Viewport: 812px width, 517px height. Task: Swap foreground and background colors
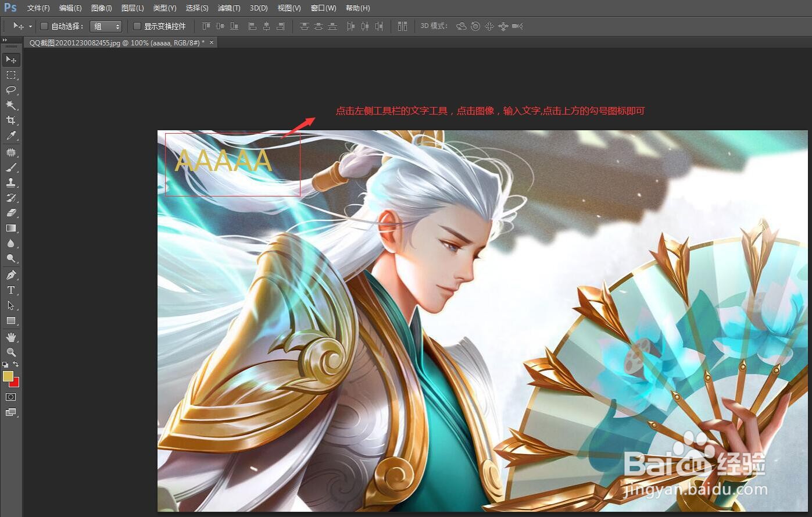pyautogui.click(x=16, y=364)
